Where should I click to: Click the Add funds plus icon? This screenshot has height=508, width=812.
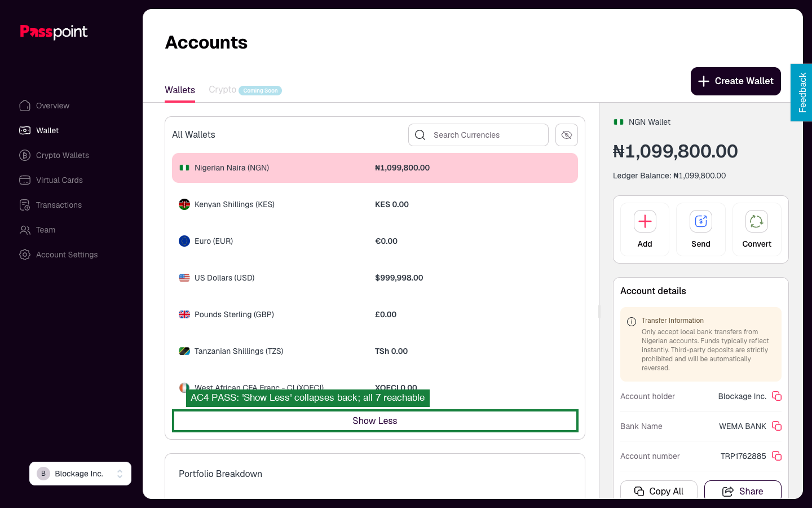click(645, 221)
